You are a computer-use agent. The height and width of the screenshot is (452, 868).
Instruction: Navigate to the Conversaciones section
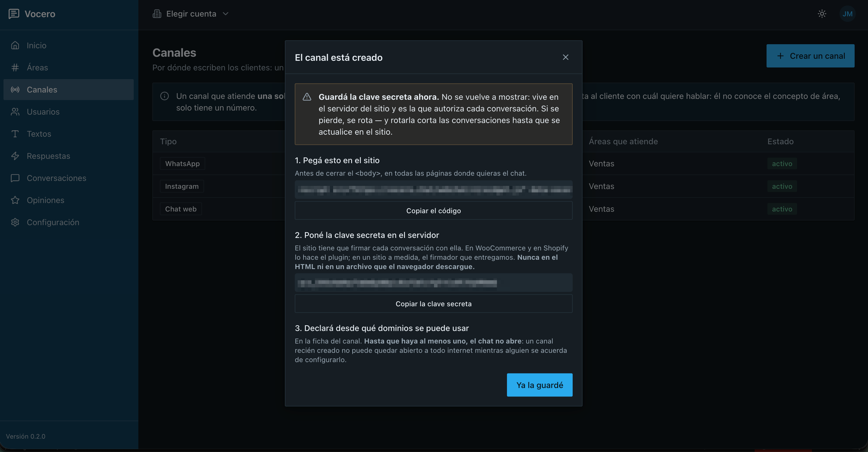tap(68, 178)
